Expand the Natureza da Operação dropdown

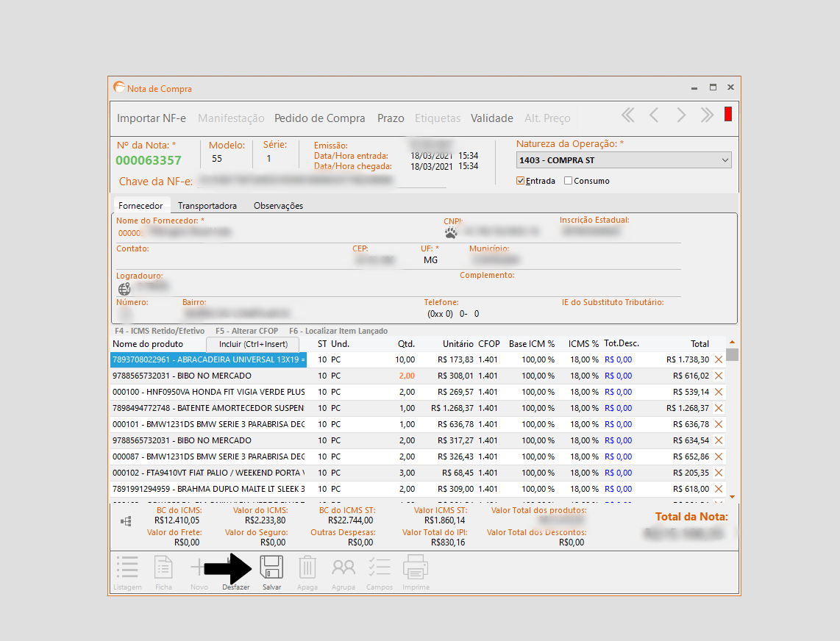click(x=725, y=160)
